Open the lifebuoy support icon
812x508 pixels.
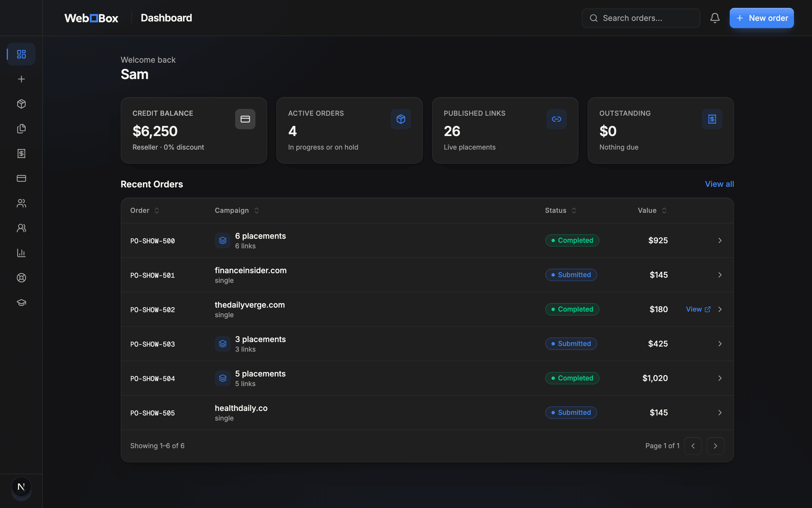(21, 278)
